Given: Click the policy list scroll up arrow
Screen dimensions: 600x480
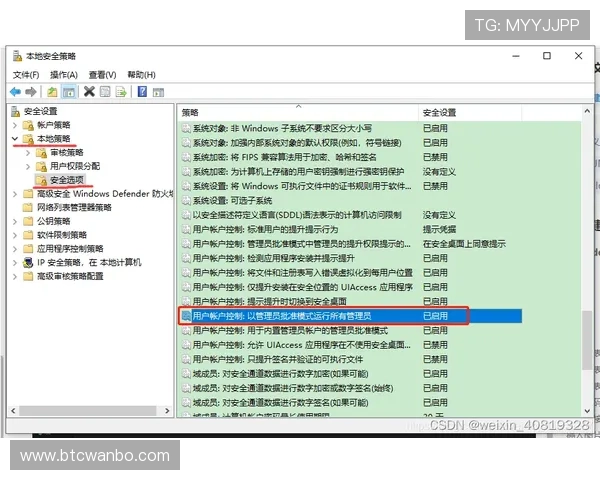Looking at the screenshot, I should click(587, 111).
